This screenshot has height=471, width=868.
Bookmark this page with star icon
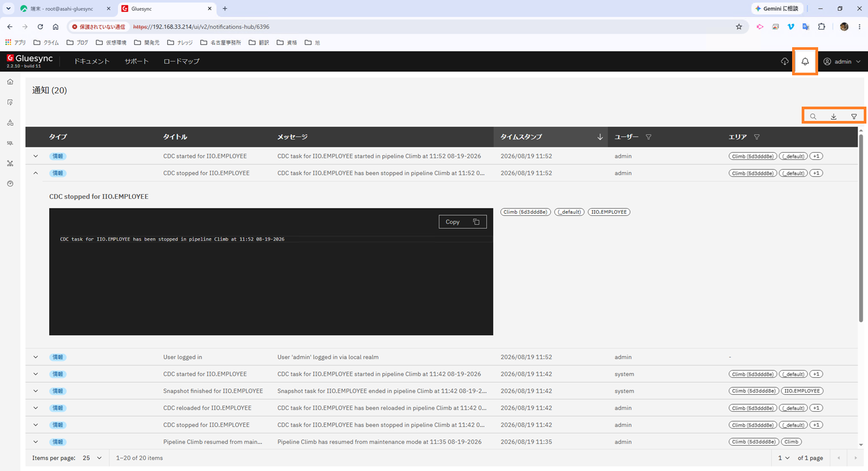click(x=739, y=27)
